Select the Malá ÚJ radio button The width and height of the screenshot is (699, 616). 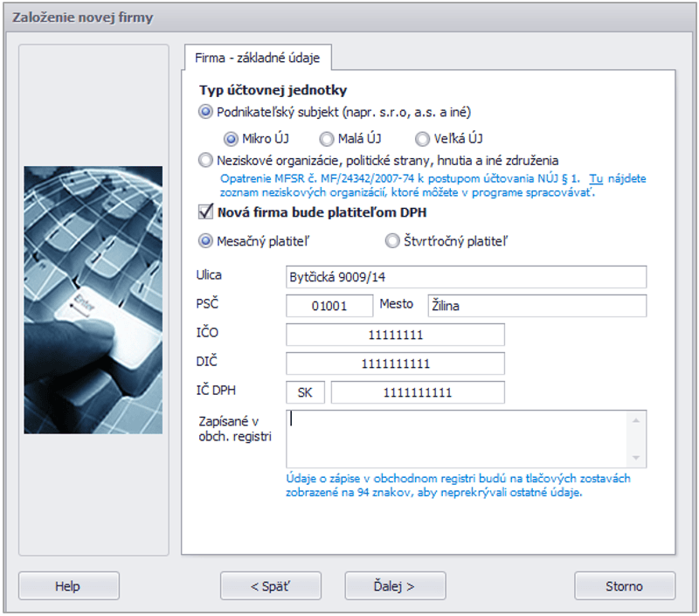327,138
